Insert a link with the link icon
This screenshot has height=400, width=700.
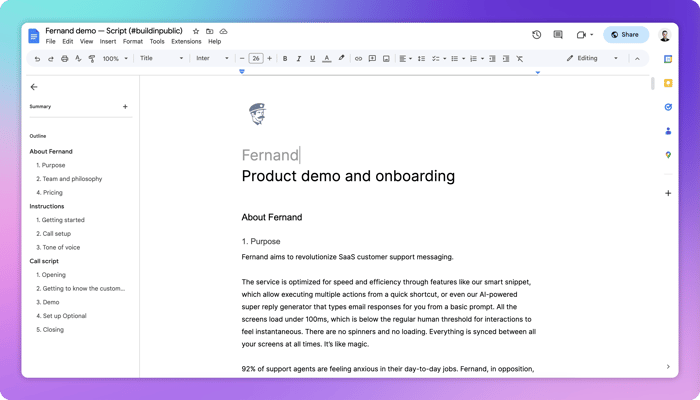[x=358, y=58]
